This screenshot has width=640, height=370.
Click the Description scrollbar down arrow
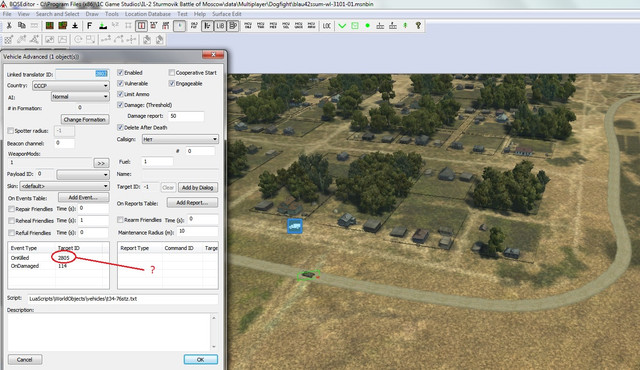click(x=214, y=347)
